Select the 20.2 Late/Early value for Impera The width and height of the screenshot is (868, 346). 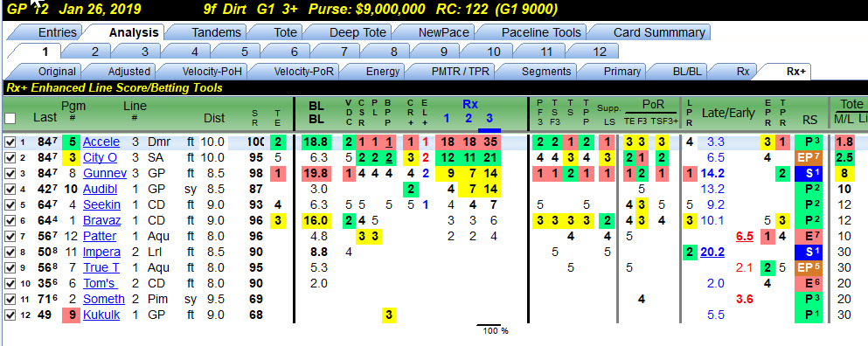[713, 253]
